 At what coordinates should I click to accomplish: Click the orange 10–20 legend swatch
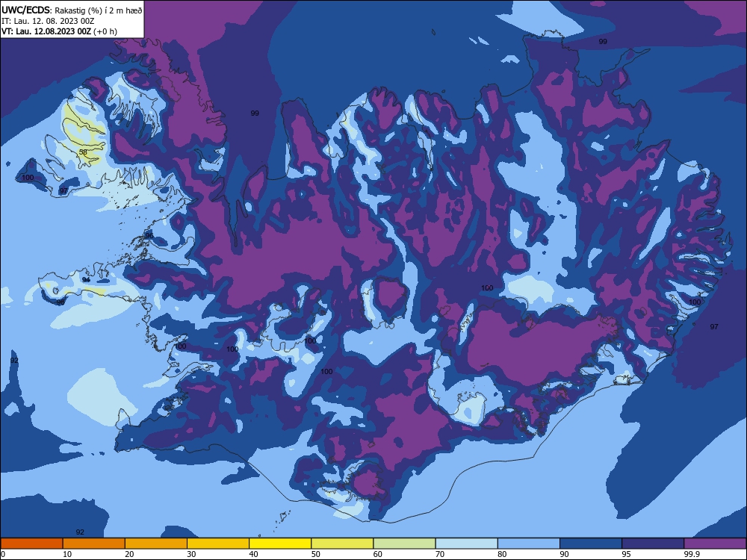[94, 544]
